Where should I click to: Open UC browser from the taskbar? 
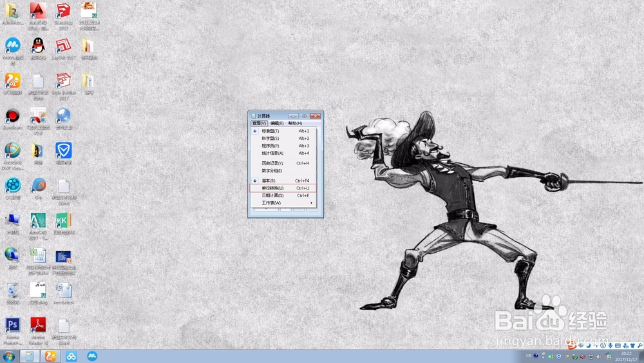point(50,357)
